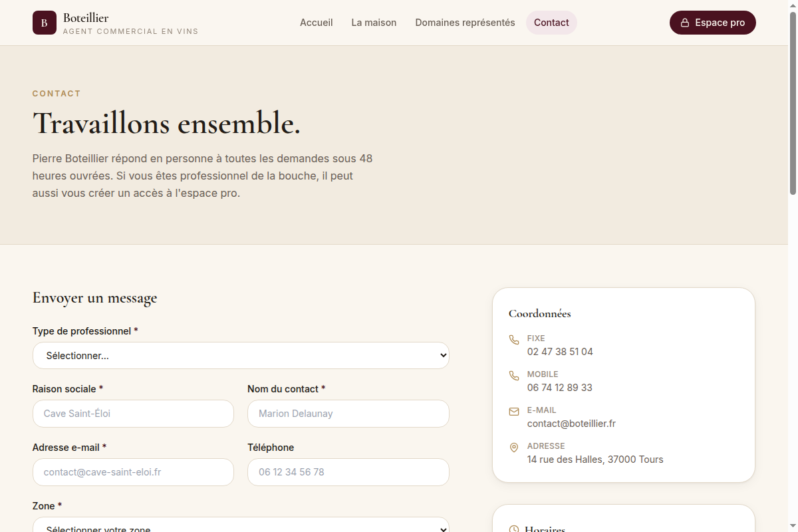The width and height of the screenshot is (798, 532).
Task: Open the Type de professionnel dropdown
Action: click(241, 356)
